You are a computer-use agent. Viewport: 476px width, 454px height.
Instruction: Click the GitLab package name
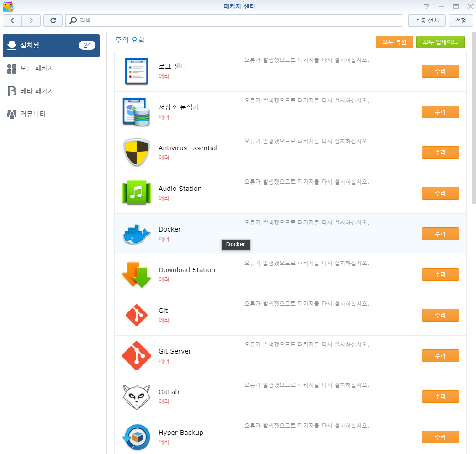click(x=169, y=392)
